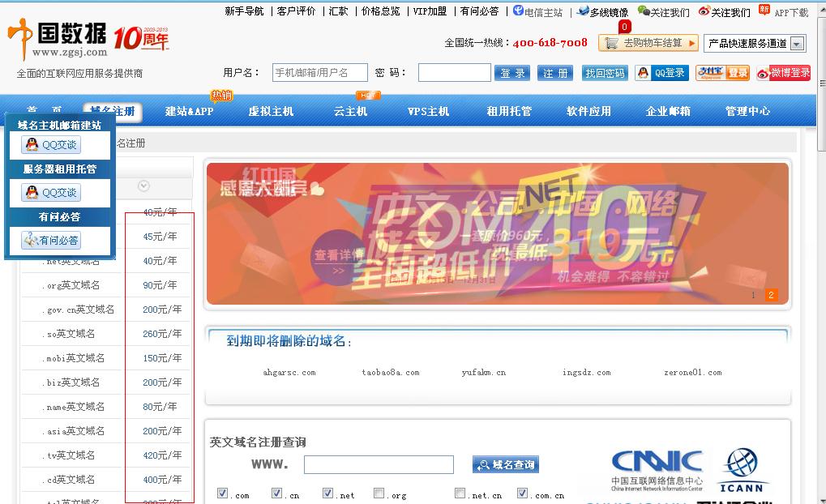Select the .tv英文域名 row
This screenshot has height=504, width=826.
point(105,455)
